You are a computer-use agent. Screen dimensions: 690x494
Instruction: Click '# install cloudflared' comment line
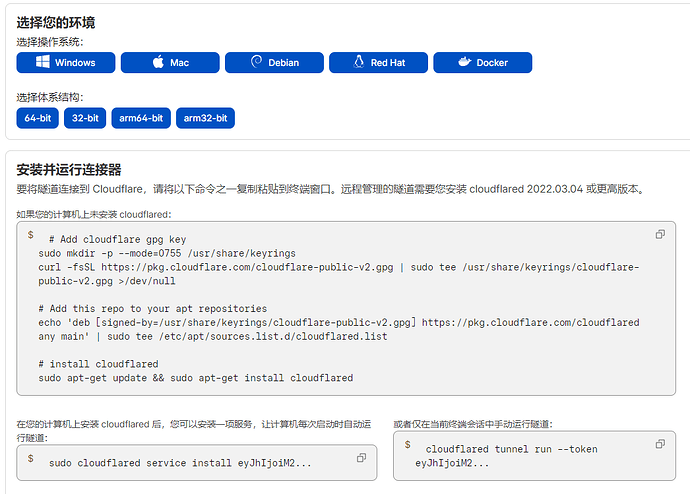98,364
